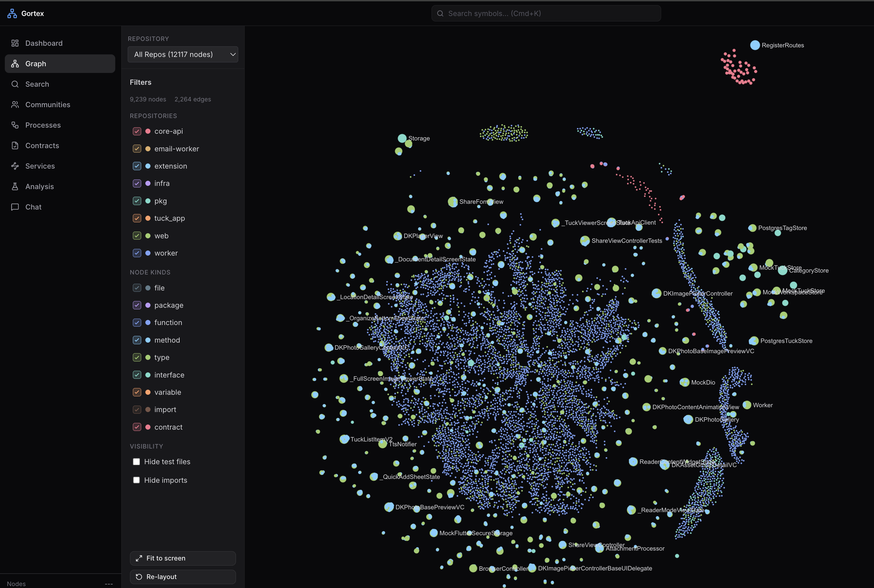This screenshot has height=588, width=874.
Task: Uncheck the core-api repository filter
Action: coord(137,131)
